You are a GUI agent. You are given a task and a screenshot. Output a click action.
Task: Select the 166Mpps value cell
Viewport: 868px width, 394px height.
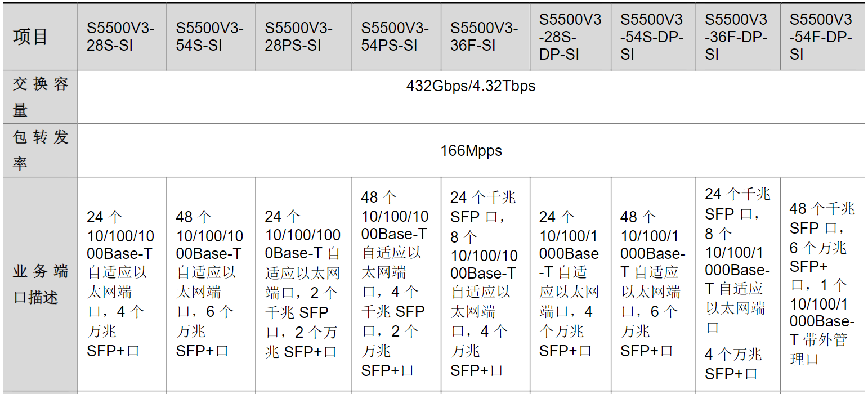coord(471,150)
